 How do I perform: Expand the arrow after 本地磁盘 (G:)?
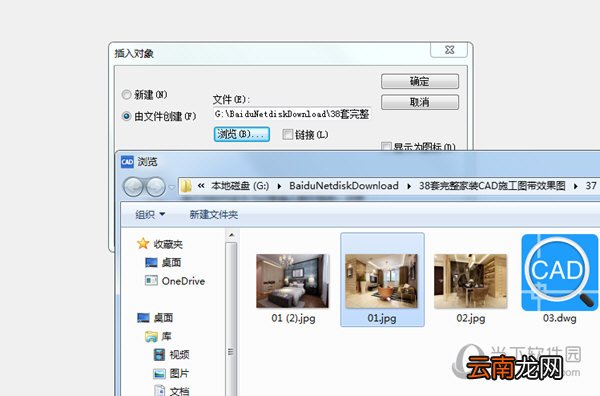click(279, 186)
